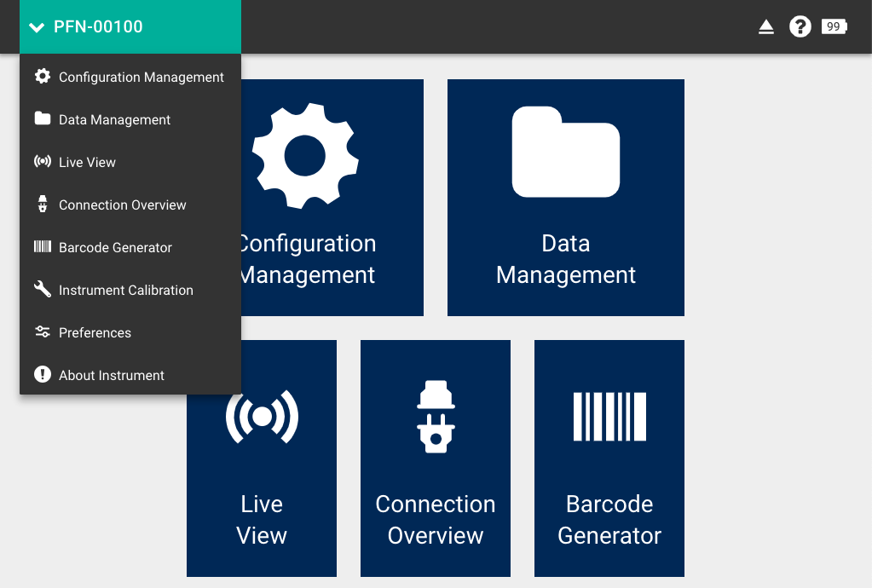Open About Instrument menu entry

pos(112,375)
